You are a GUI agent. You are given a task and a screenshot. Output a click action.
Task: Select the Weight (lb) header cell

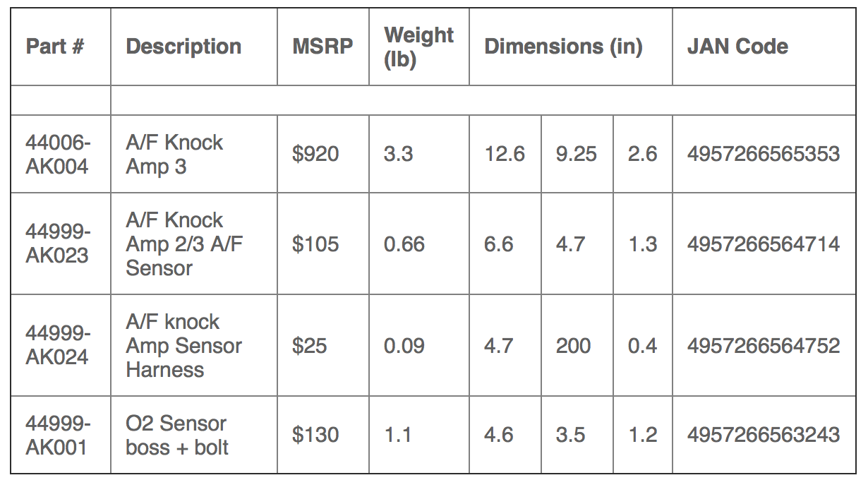[418, 47]
